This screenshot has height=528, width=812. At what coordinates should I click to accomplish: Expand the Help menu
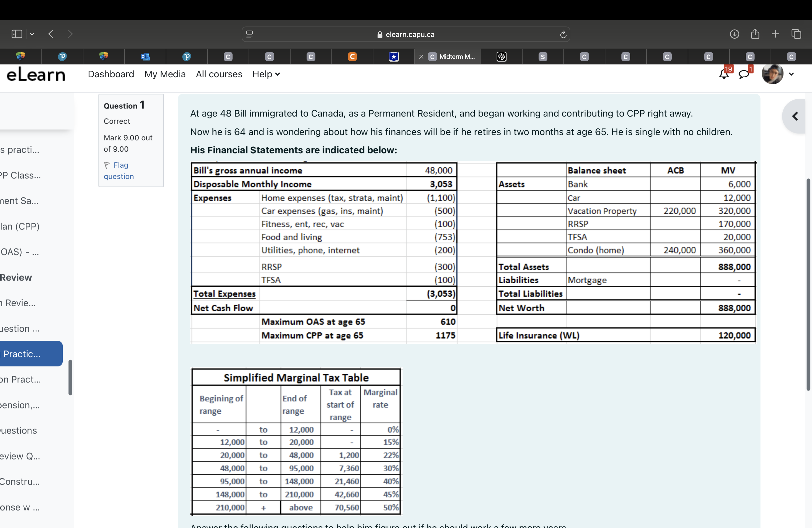(x=266, y=74)
